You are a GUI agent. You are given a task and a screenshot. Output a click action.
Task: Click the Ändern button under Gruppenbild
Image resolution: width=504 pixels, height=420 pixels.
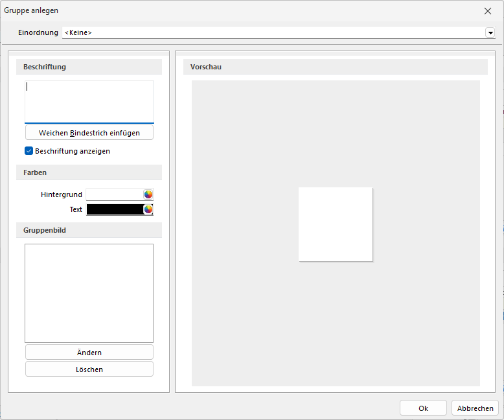(x=89, y=353)
